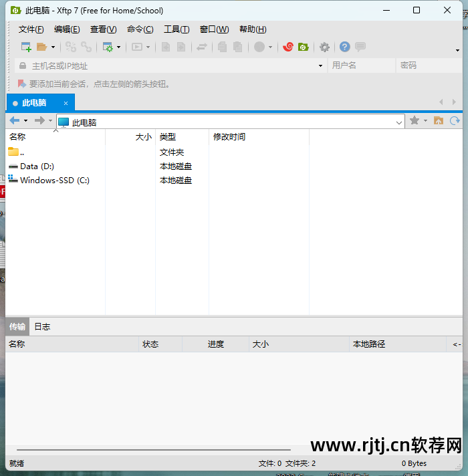
Task: Click the 此电脑 path address box
Action: (x=231, y=122)
